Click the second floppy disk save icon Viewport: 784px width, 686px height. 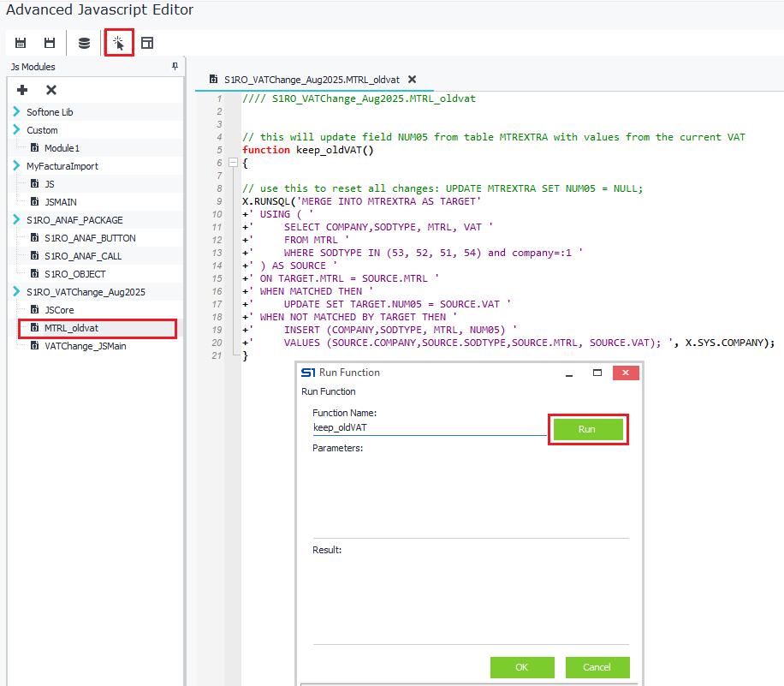coord(50,43)
